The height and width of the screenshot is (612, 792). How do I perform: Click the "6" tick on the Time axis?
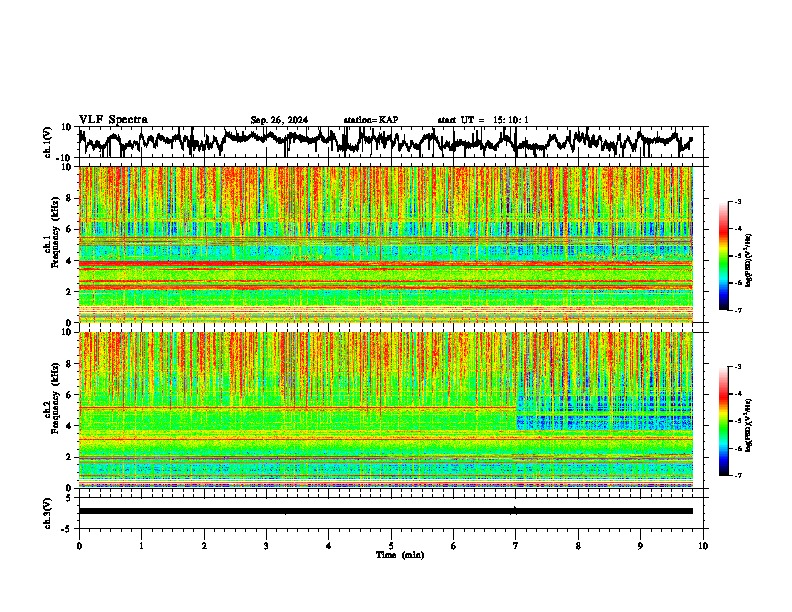pyautogui.click(x=454, y=546)
